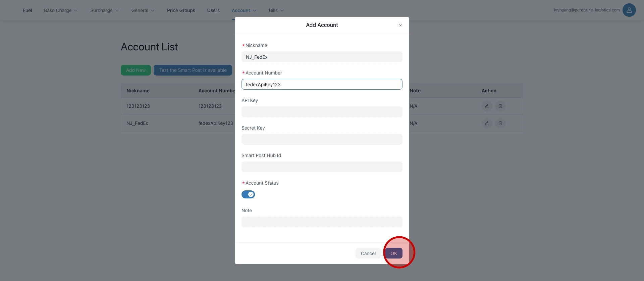The height and width of the screenshot is (281, 644).
Task: Open the Account menu
Action: pos(244,10)
